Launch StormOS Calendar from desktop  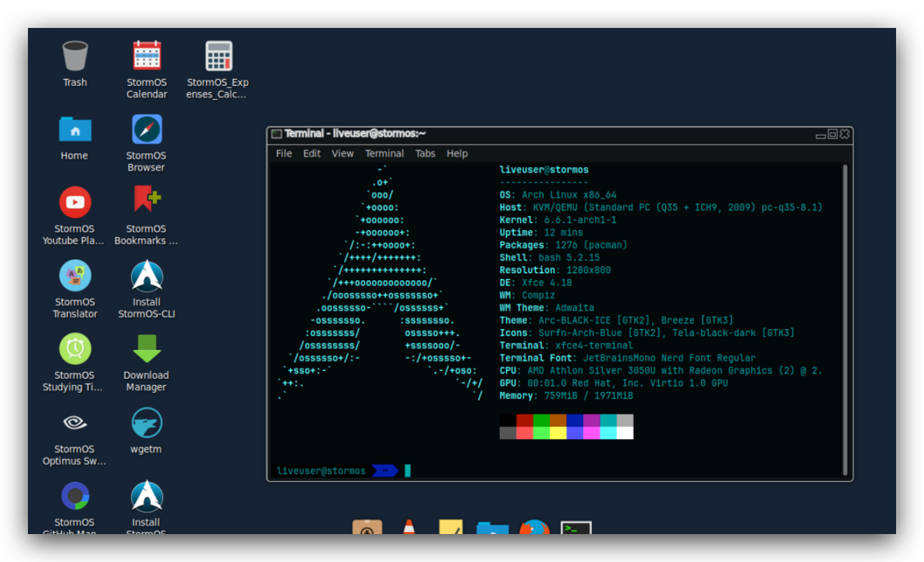click(147, 56)
